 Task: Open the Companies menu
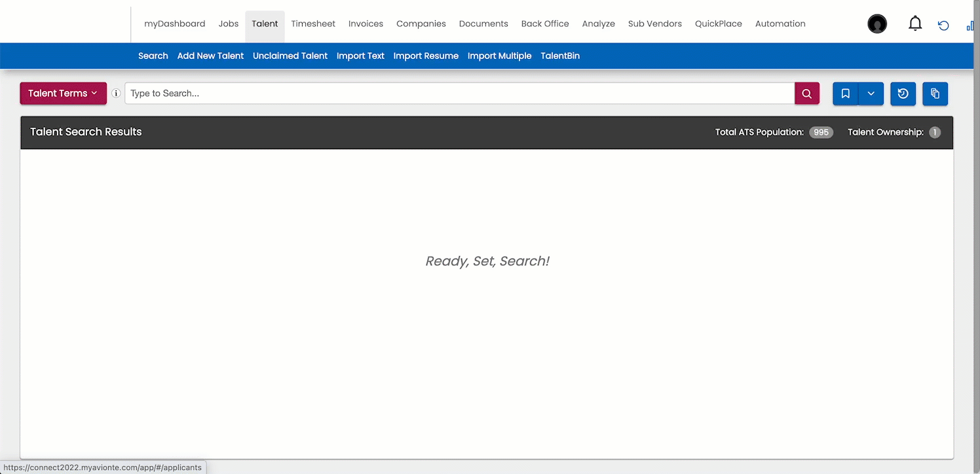coord(421,24)
